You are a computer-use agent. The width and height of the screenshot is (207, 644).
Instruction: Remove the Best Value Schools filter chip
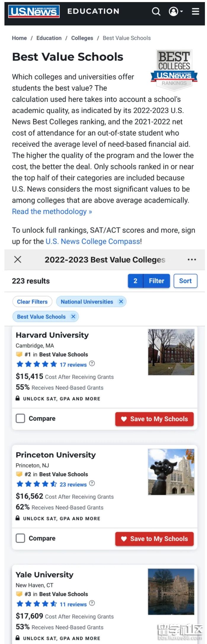coord(73,317)
